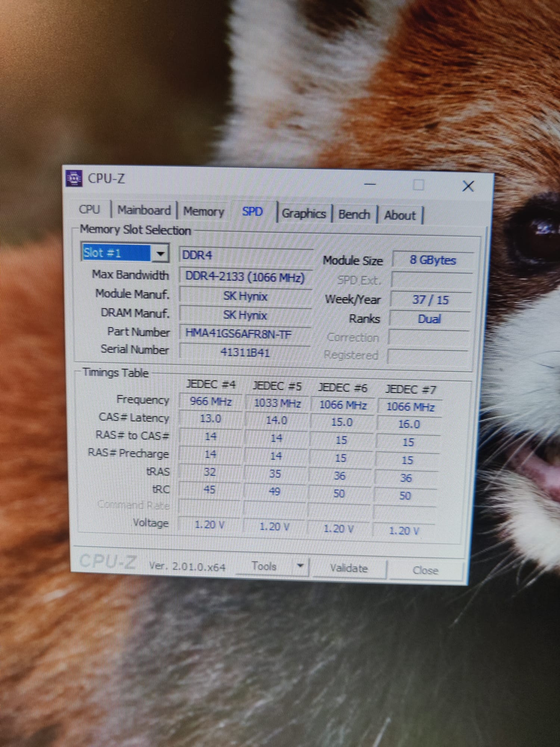This screenshot has width=560, height=747.
Task: Open the Graphics tab
Action: tap(304, 214)
